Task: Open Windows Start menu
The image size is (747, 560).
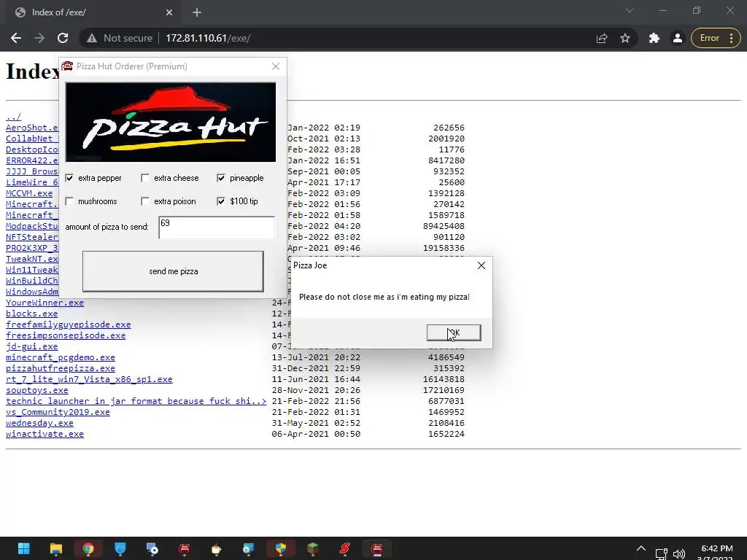Action: click(x=24, y=548)
